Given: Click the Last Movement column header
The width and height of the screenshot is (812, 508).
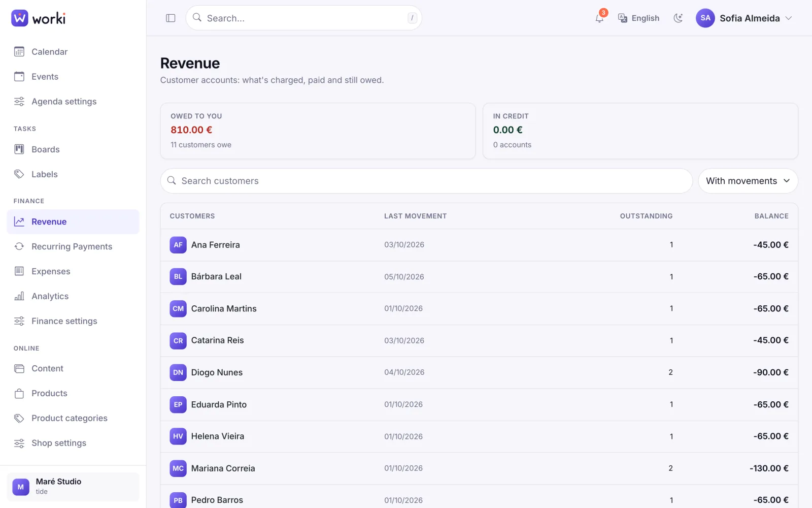Looking at the screenshot, I should click(415, 216).
